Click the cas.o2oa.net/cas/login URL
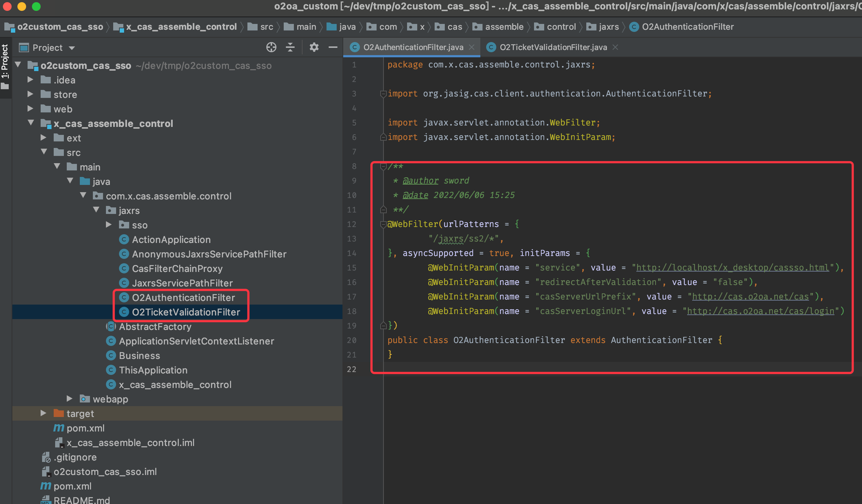The height and width of the screenshot is (504, 862). point(760,311)
